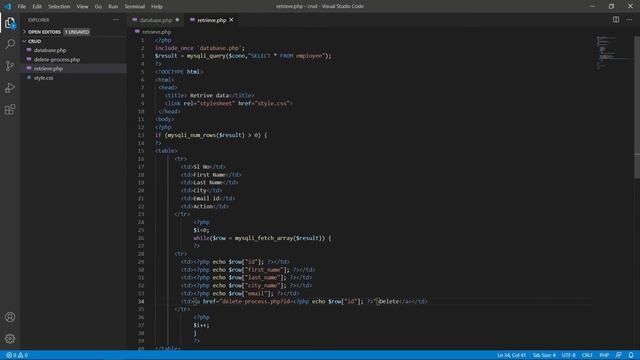Open database.php in the file tree
Viewport: 640px width, 360px height.
coord(50,50)
